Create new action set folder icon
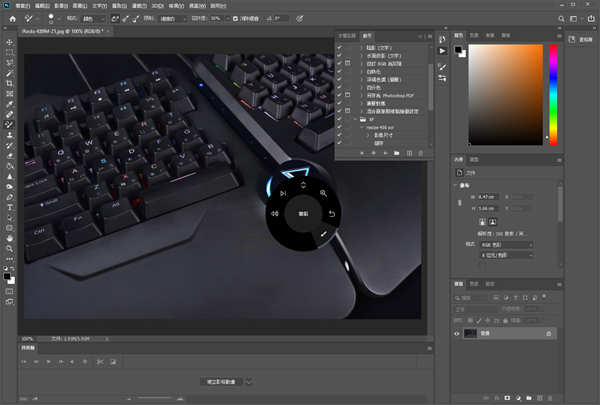600x405 pixels. [396, 153]
